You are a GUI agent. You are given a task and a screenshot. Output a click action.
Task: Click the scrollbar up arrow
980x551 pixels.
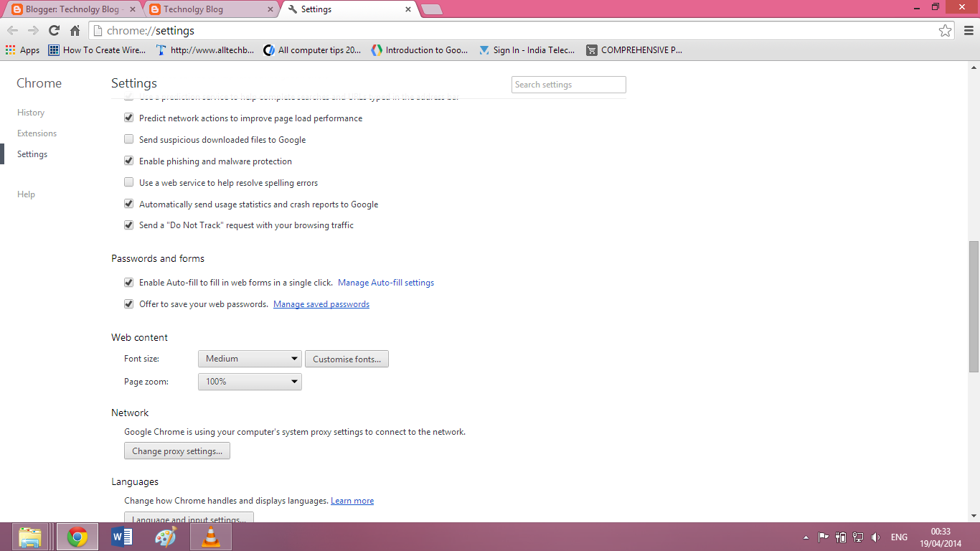pos(974,67)
